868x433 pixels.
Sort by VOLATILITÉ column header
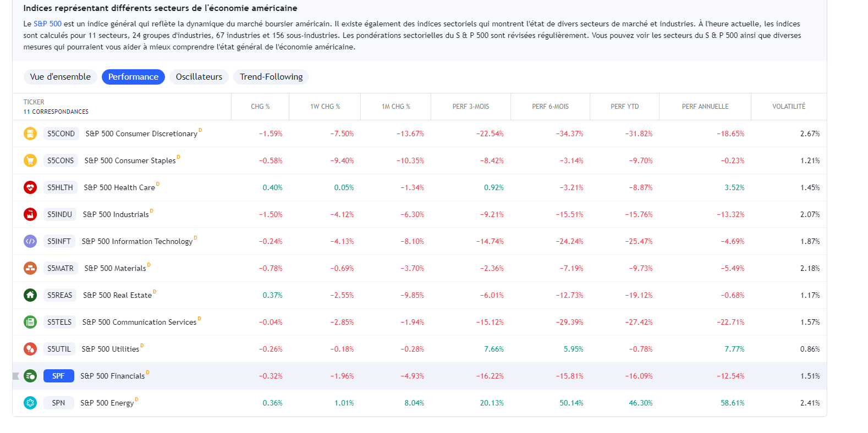click(x=788, y=107)
